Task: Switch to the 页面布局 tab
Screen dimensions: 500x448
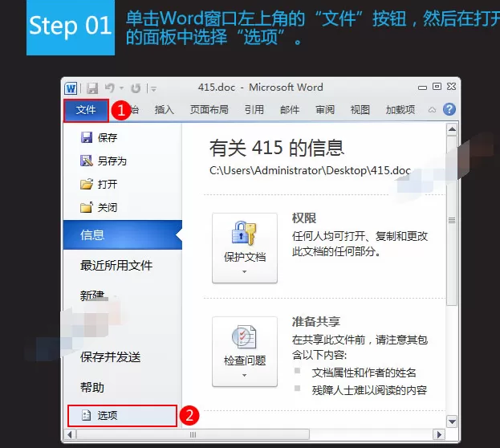Action: coord(209,110)
